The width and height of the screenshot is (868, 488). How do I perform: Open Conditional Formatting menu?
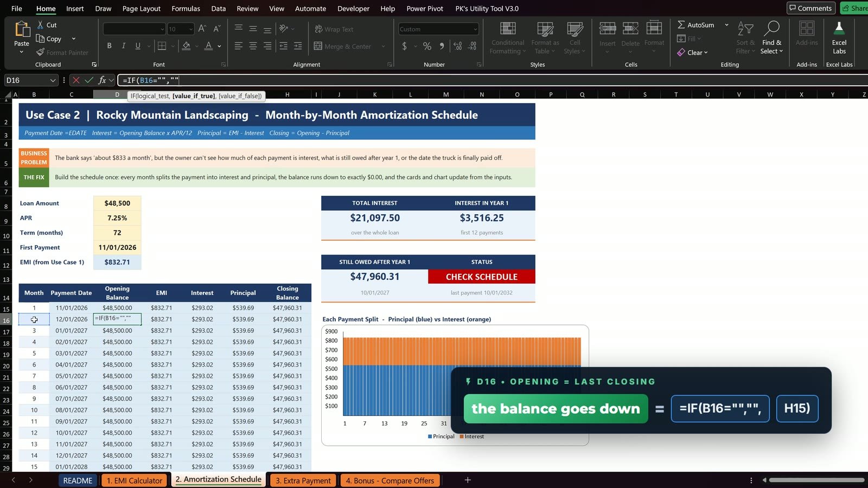[x=508, y=37]
